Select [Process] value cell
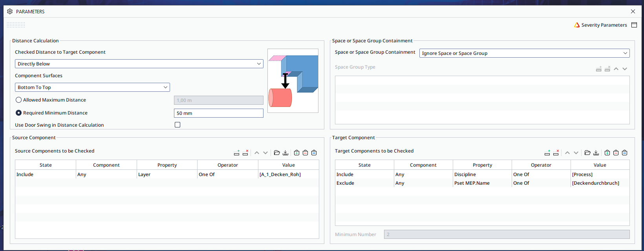The width and height of the screenshot is (644, 251). [x=600, y=174]
